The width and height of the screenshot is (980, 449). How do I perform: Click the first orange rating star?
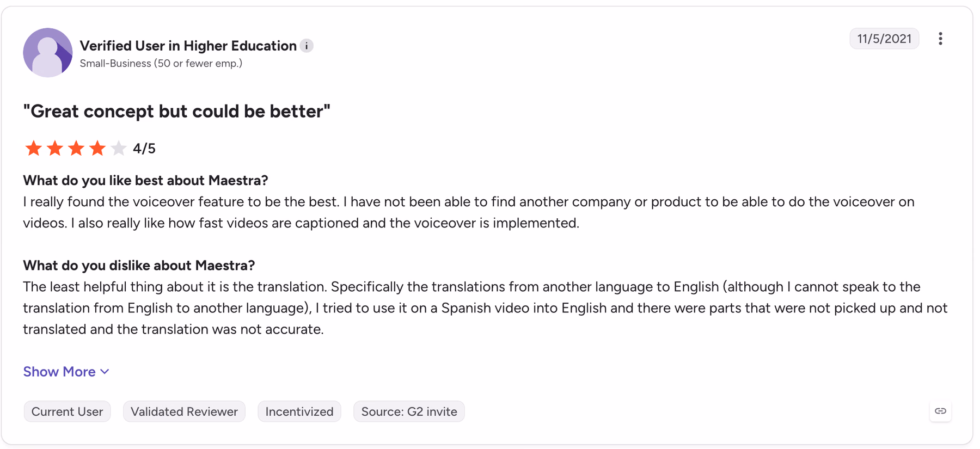pos(34,148)
